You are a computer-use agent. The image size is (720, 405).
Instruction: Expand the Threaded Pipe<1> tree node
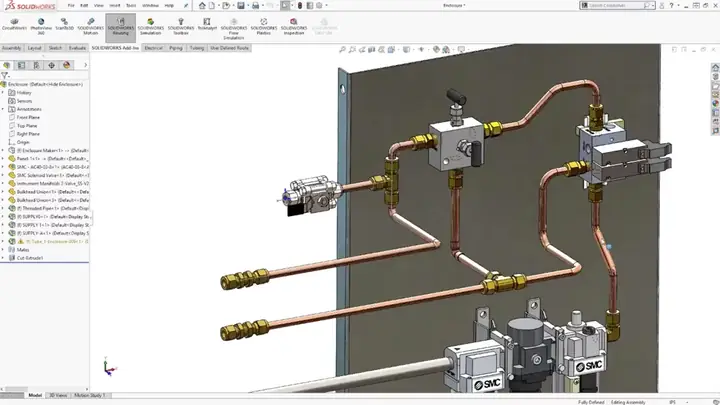(3, 208)
